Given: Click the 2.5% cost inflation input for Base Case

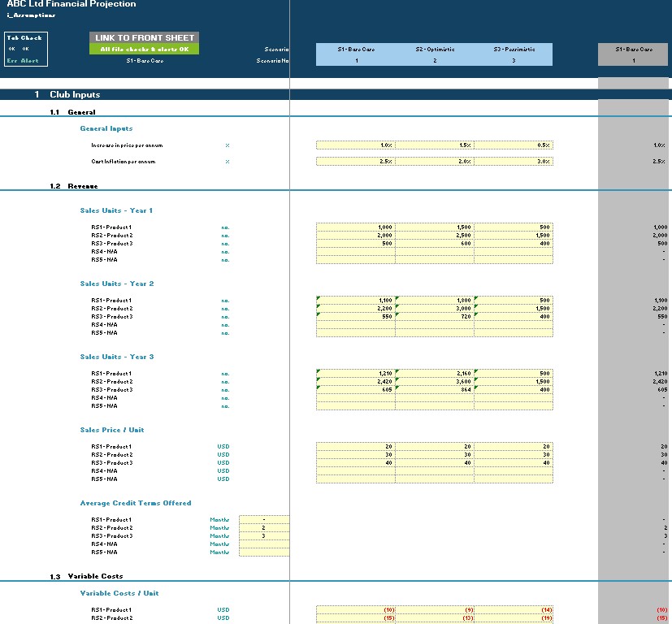Looking at the screenshot, I should coord(355,162).
